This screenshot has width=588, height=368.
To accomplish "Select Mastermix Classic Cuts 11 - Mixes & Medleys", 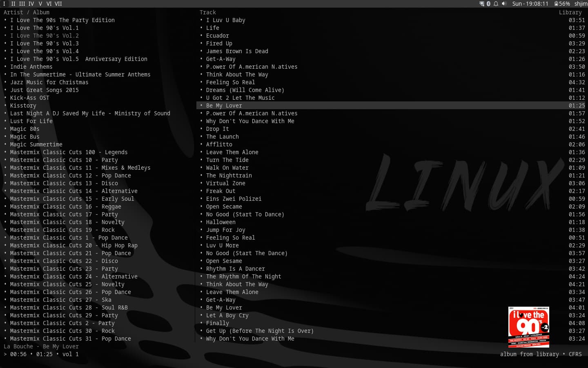I will pos(80,168).
